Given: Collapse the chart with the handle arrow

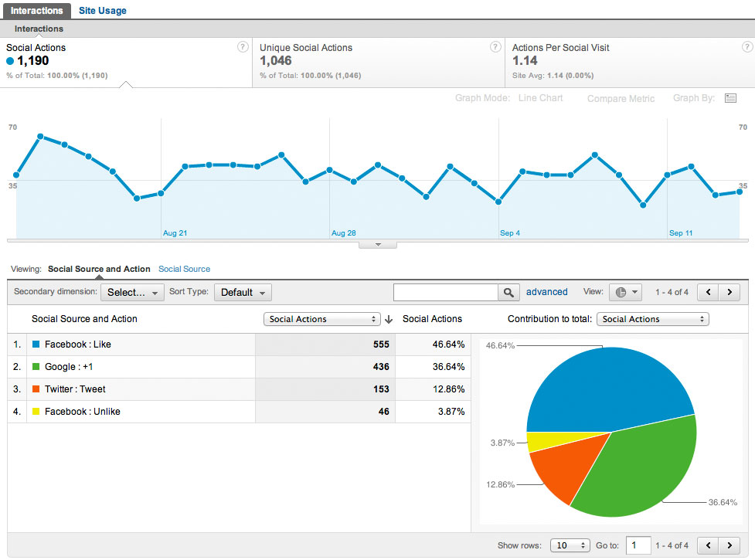Looking at the screenshot, I should [378, 245].
